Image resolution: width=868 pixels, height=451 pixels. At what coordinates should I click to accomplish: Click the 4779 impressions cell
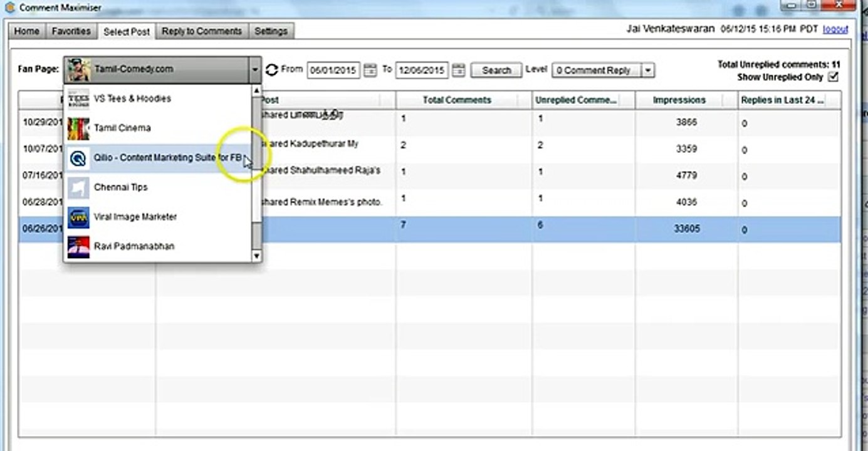686,176
